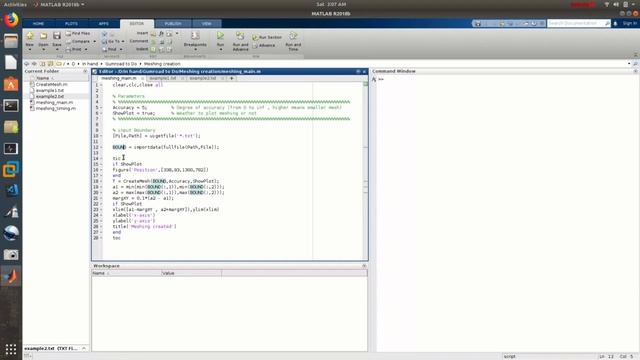Click the Comment lines icon
Screen dimensions: 640x360
pos(153,41)
